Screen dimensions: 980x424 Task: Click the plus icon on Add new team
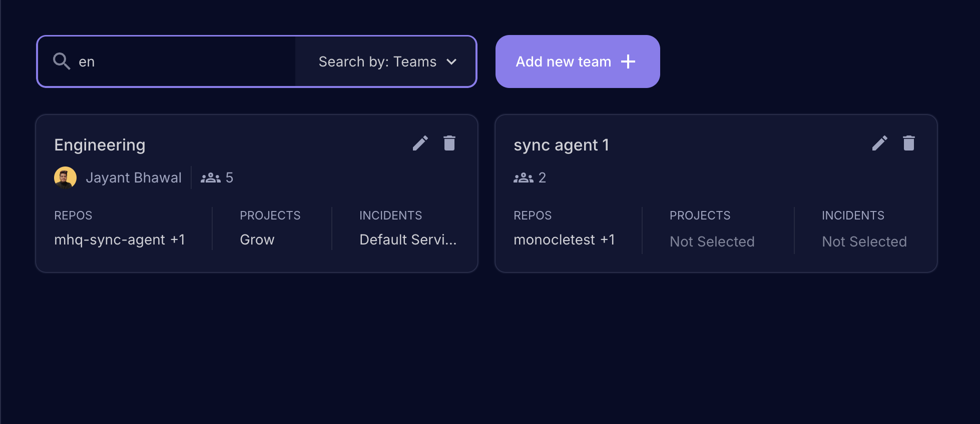628,61
